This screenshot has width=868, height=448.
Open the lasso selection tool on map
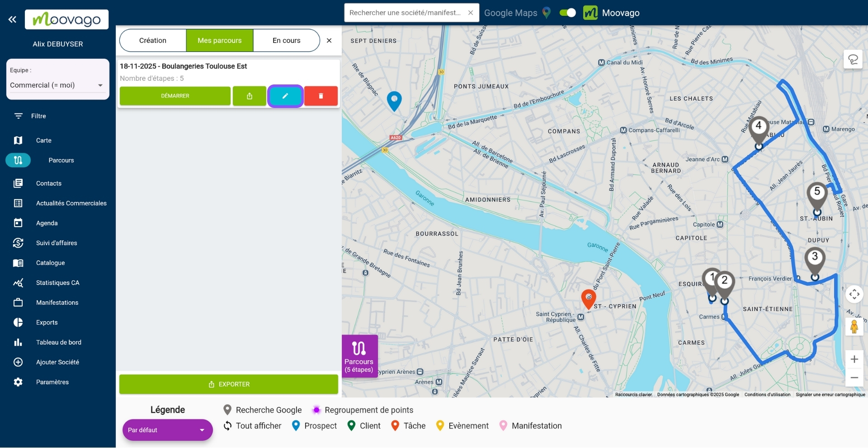coord(853,60)
